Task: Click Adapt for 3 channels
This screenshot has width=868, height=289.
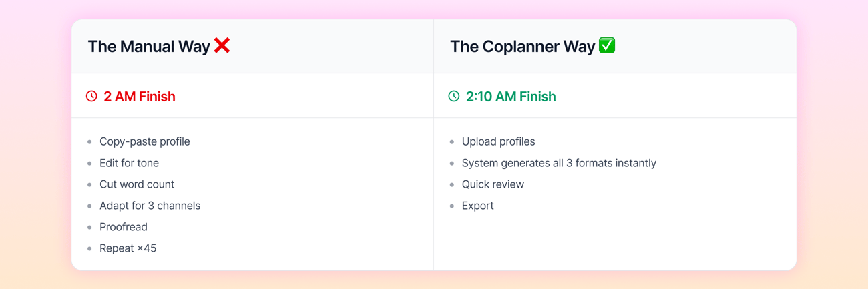Action: (150, 206)
